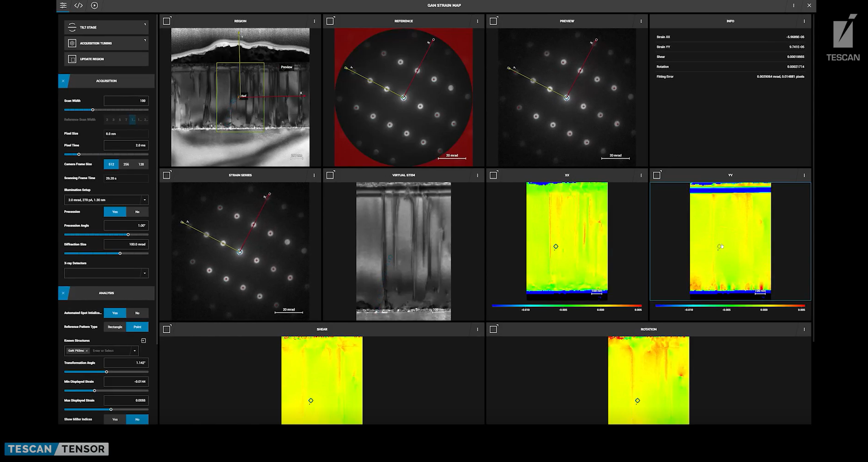Open the Info panel kebab menu
Image resolution: width=868 pixels, height=462 pixels.
click(x=804, y=21)
